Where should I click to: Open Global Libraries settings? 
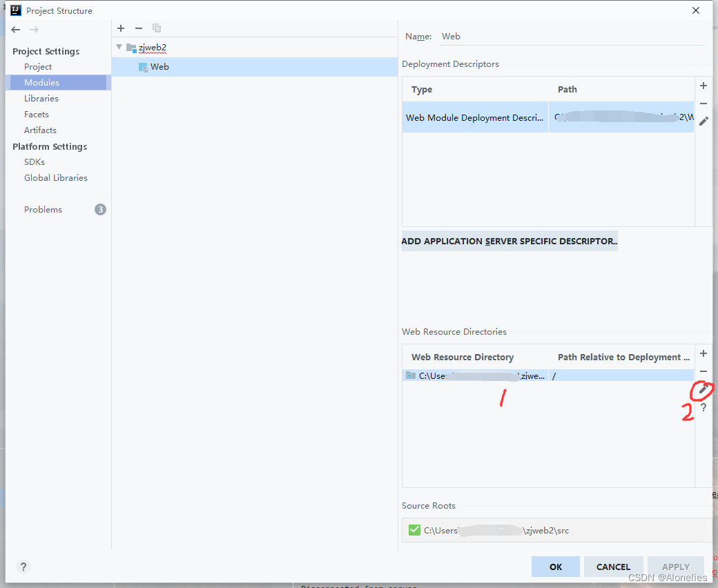(56, 178)
